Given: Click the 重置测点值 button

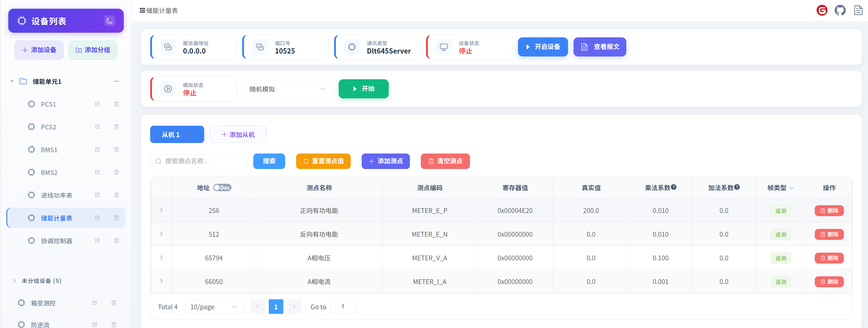Looking at the screenshot, I should click(x=323, y=161).
